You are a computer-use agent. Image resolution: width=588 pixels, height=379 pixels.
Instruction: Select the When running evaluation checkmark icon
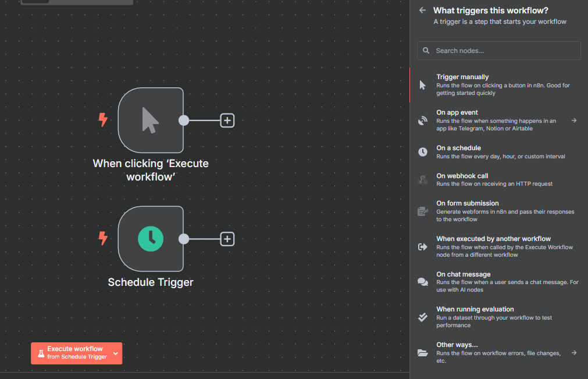pyautogui.click(x=423, y=317)
